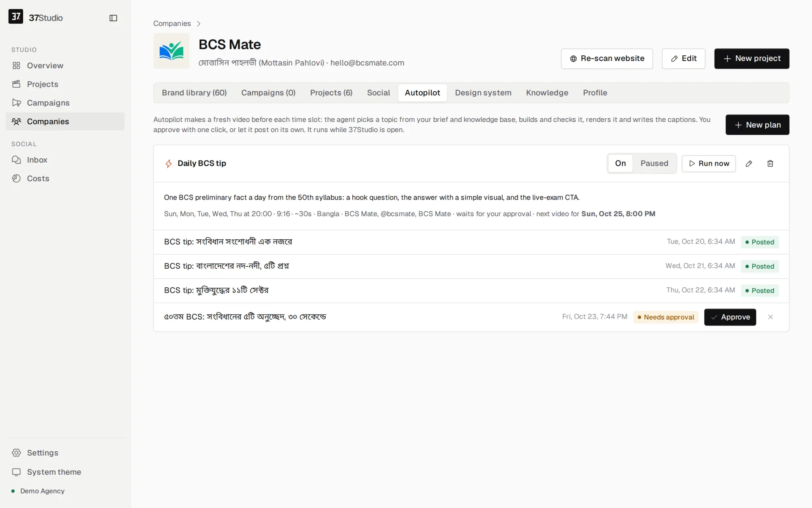Click hello@bcsmate.com contact text
This screenshot has height=508, width=812.
point(367,63)
